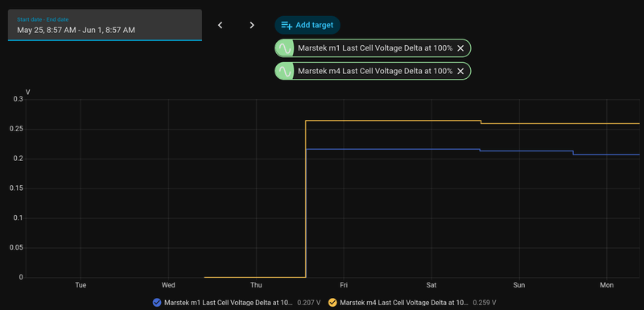Screen dimensions: 644x310
Task: Click the 0.05 y-axis label
Action: point(16,248)
